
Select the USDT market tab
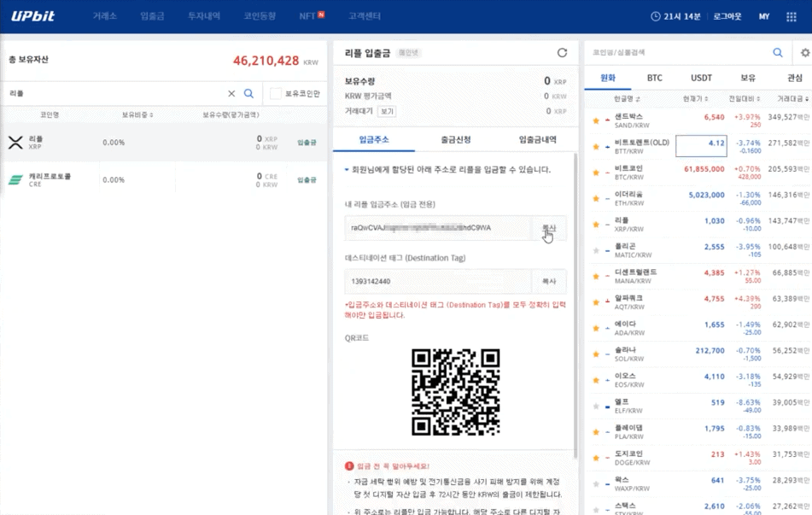(x=701, y=78)
